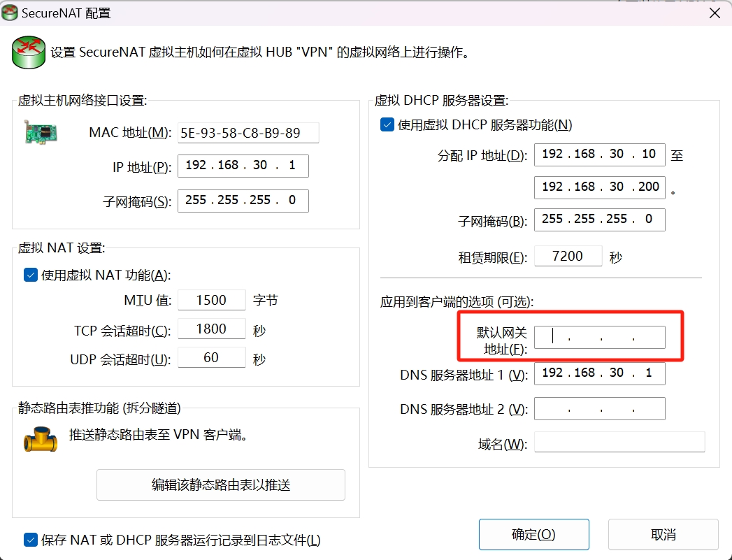Click the 保存 NAT 或 DHCP 日志 label text
732x560 pixels.
(x=180, y=540)
